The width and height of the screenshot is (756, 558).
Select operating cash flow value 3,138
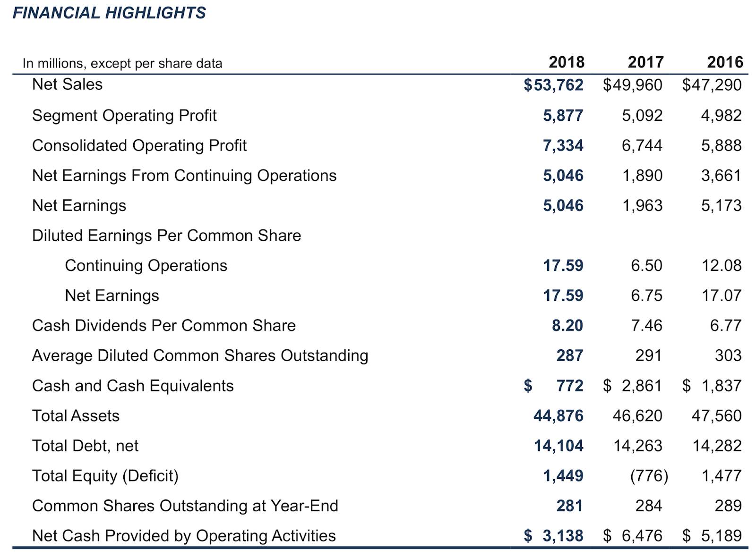(563, 536)
